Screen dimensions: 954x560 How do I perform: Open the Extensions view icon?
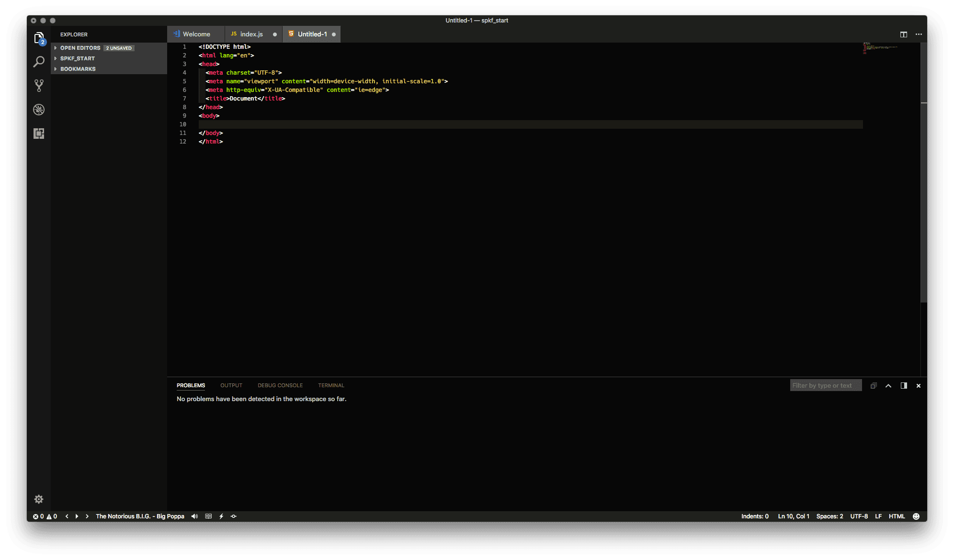(x=39, y=134)
